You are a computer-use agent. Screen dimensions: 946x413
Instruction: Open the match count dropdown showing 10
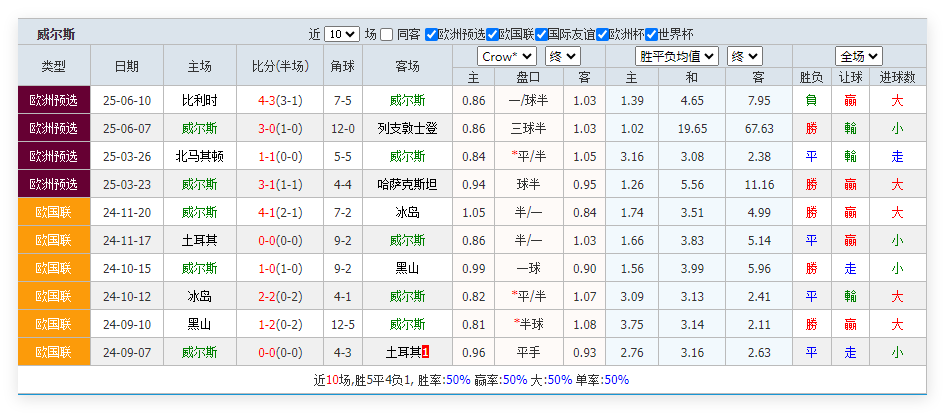342,34
